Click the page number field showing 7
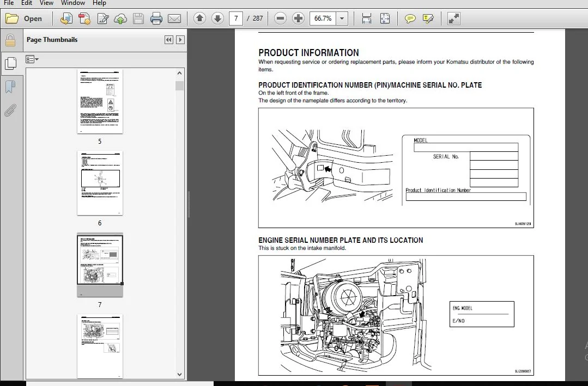 tap(236, 19)
